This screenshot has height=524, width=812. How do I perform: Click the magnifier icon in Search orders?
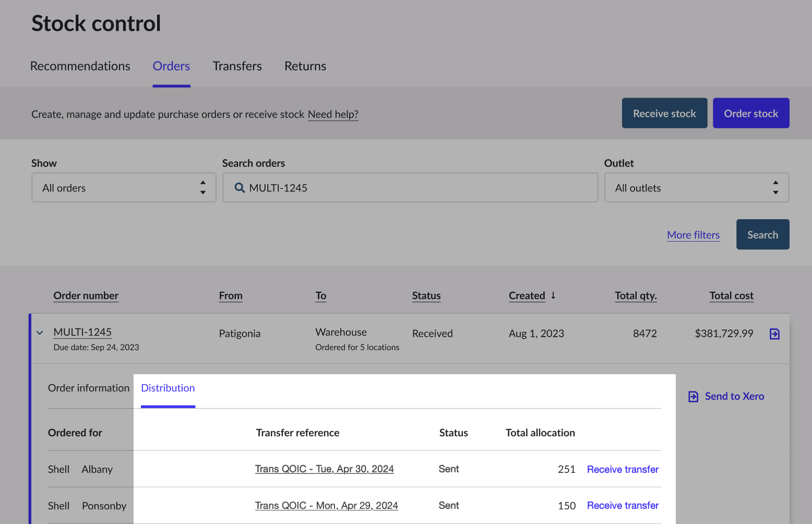point(240,188)
